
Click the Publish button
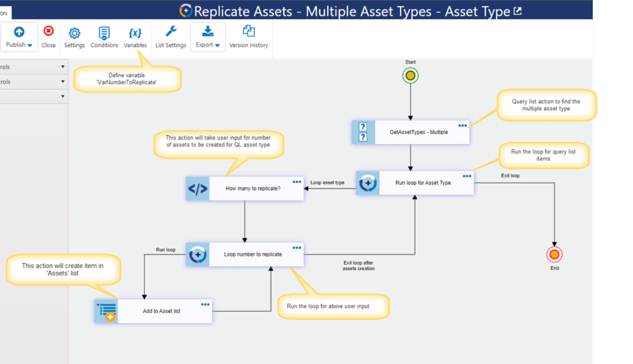tap(19, 36)
